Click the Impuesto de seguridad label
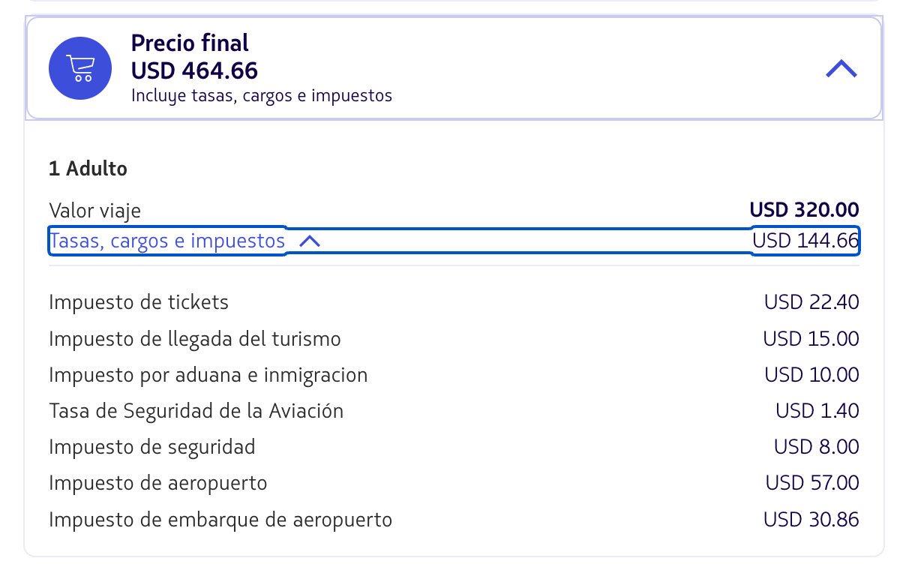 coord(152,447)
